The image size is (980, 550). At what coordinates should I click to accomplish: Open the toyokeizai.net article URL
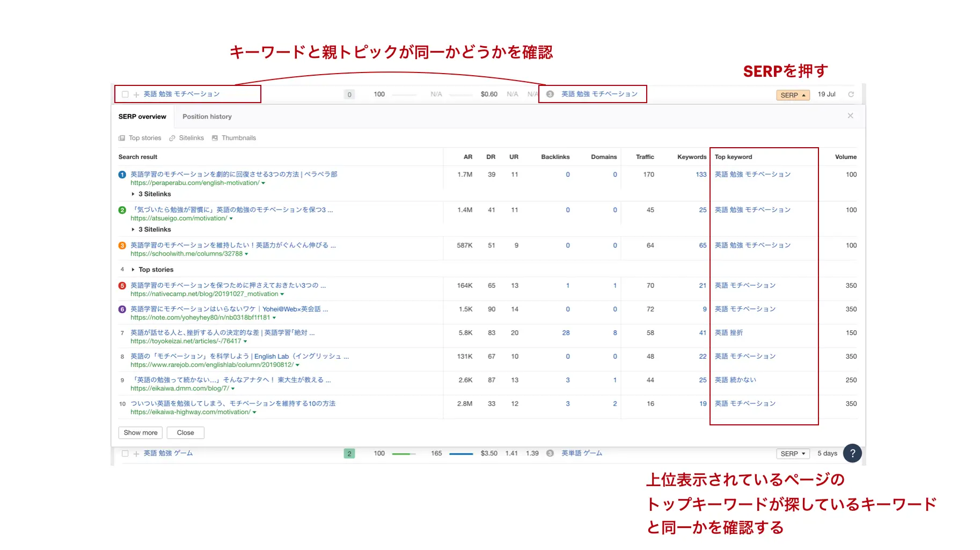pos(186,341)
